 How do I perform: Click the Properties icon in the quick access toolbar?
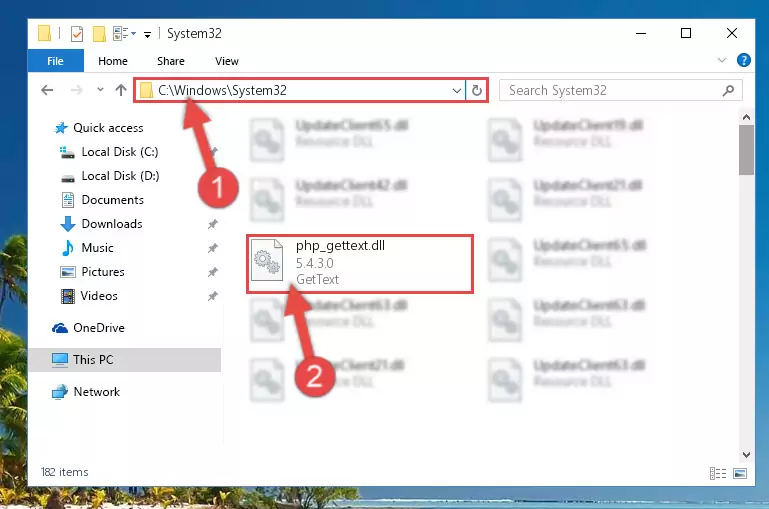pos(77,34)
